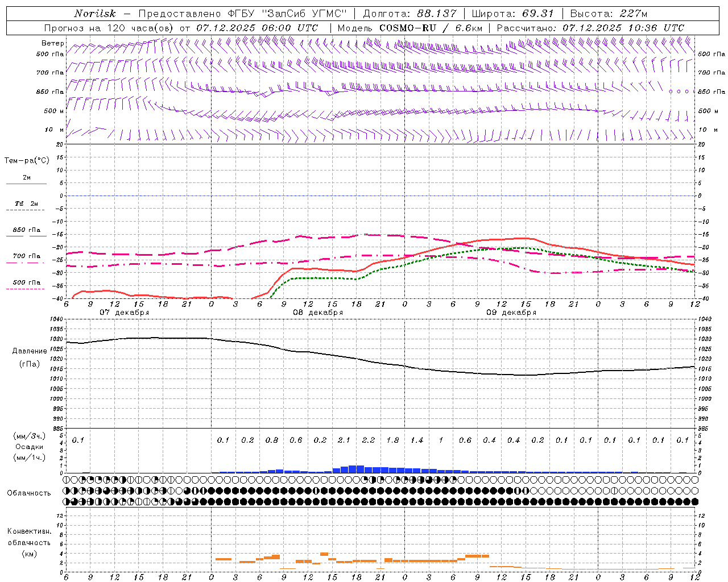The image size is (728, 582).
Task: Click the model label COSMO-RU / 6.6км
Action: coord(431,28)
